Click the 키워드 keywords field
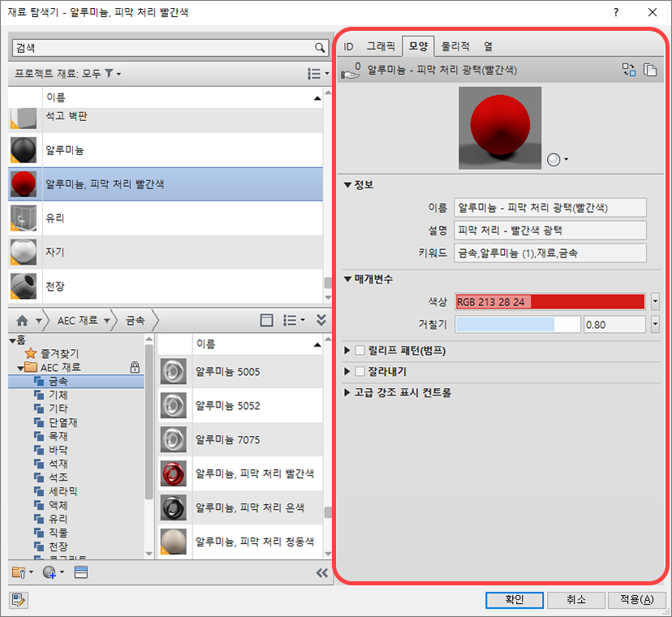The width and height of the screenshot is (672, 617). coord(550,253)
